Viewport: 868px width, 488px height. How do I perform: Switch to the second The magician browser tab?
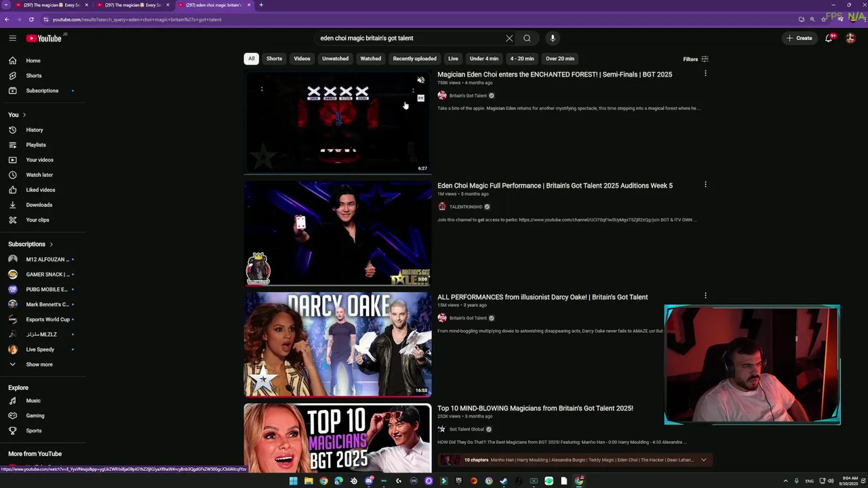(133, 5)
